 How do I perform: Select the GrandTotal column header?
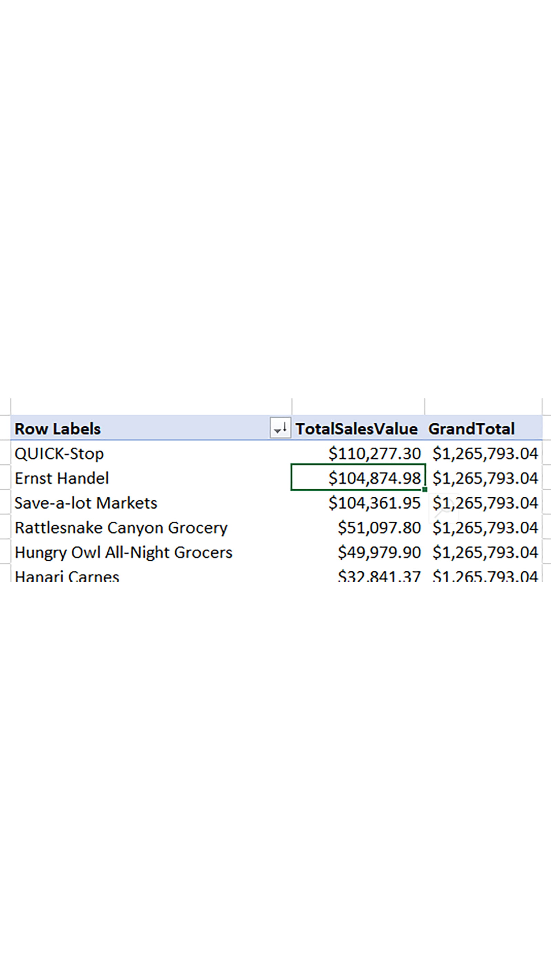(471, 429)
